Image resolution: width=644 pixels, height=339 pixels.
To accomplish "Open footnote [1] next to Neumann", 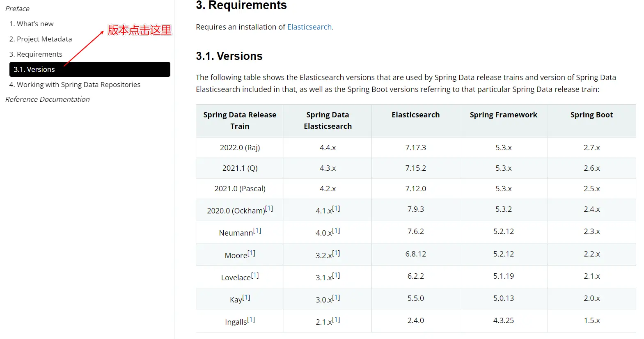I will point(257,230).
